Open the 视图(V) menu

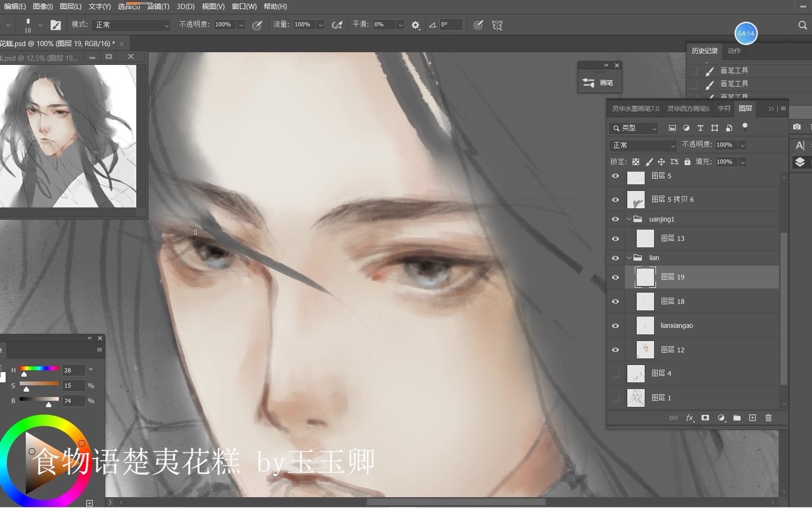[213, 7]
